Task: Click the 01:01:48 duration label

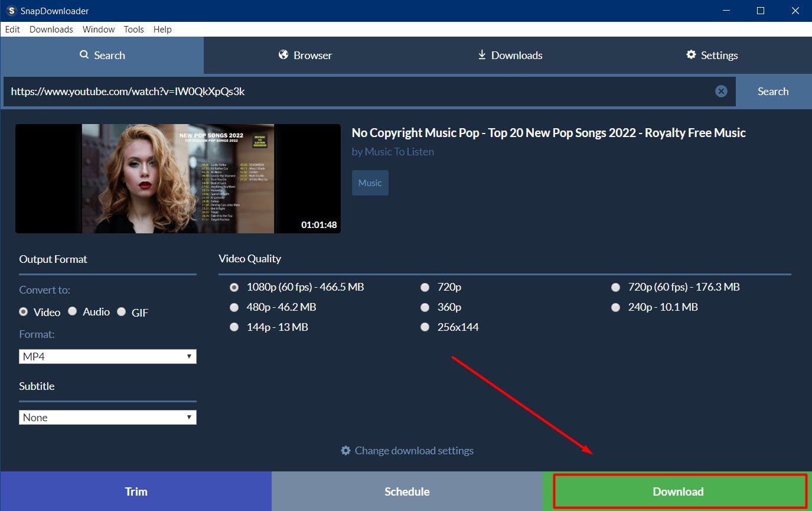Action: point(319,224)
